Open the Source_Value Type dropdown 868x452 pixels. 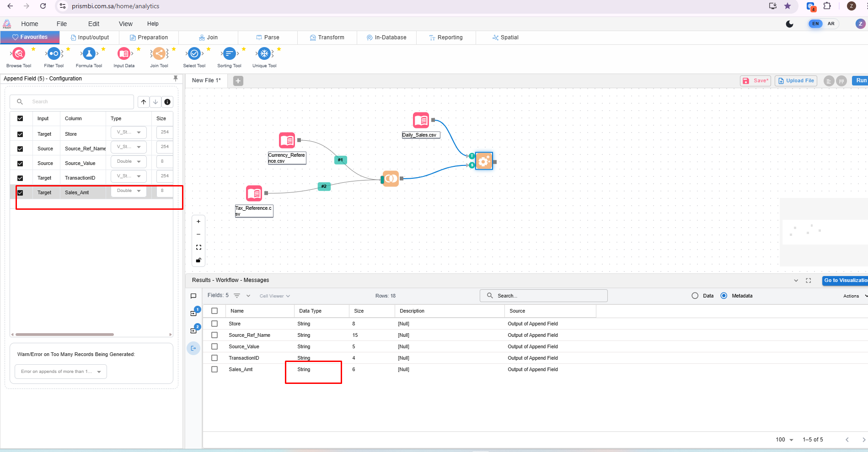(129, 162)
